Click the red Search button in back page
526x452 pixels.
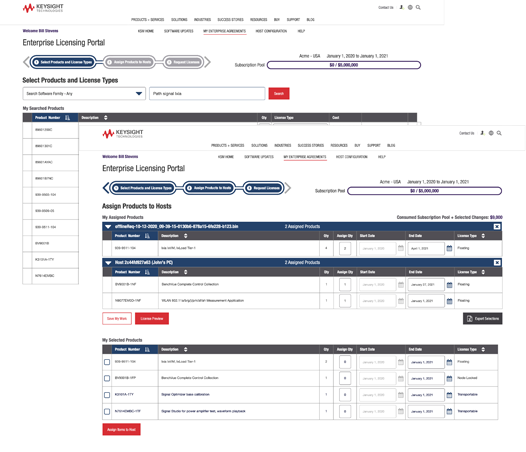(x=279, y=93)
